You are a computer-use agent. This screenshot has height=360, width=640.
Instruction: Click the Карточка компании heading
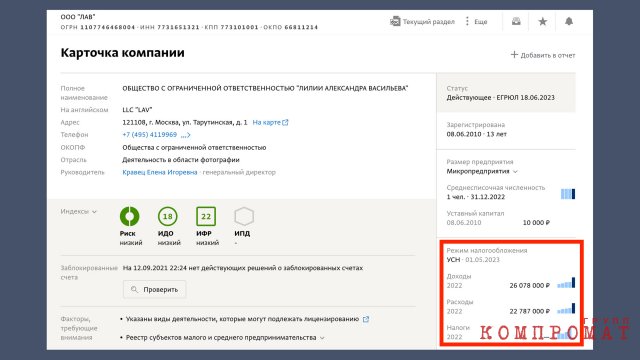pos(122,53)
